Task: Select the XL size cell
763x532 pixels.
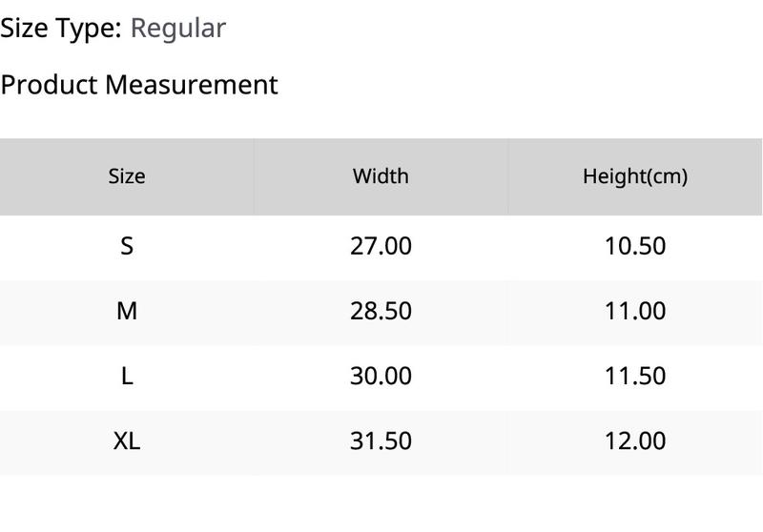Action: 127,441
